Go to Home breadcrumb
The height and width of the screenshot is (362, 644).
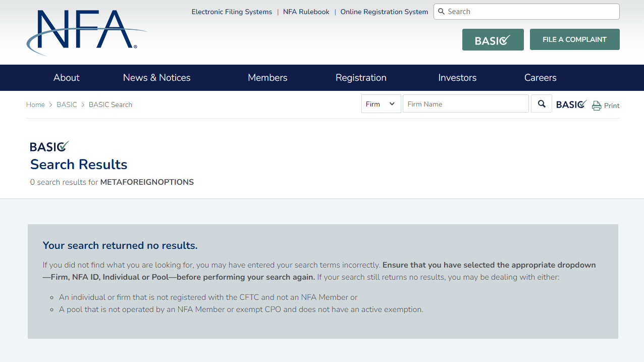(35, 105)
